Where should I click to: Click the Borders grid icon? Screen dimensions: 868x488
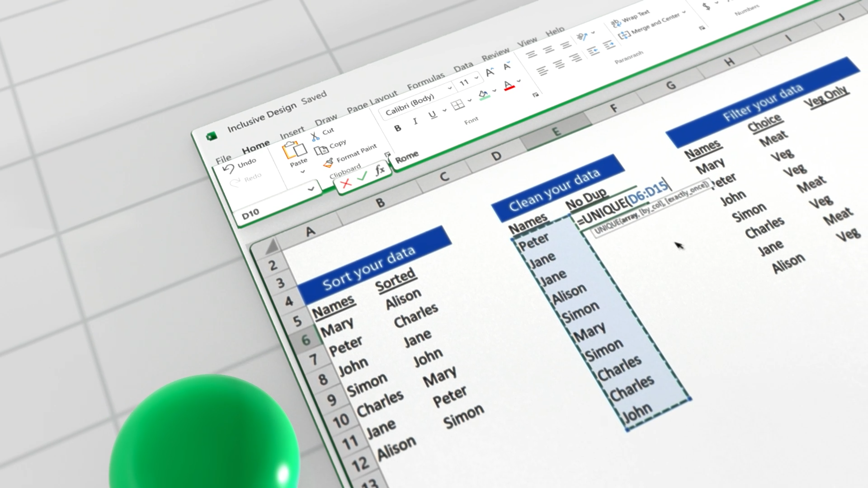pos(458,105)
